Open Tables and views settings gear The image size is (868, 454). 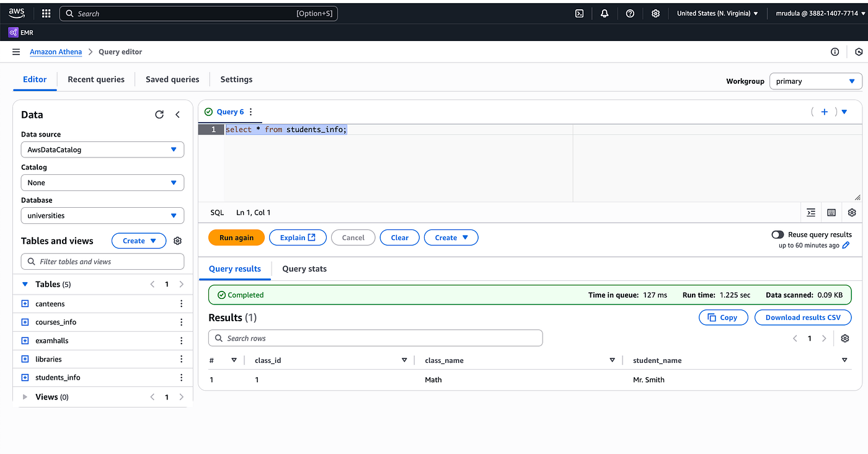177,241
